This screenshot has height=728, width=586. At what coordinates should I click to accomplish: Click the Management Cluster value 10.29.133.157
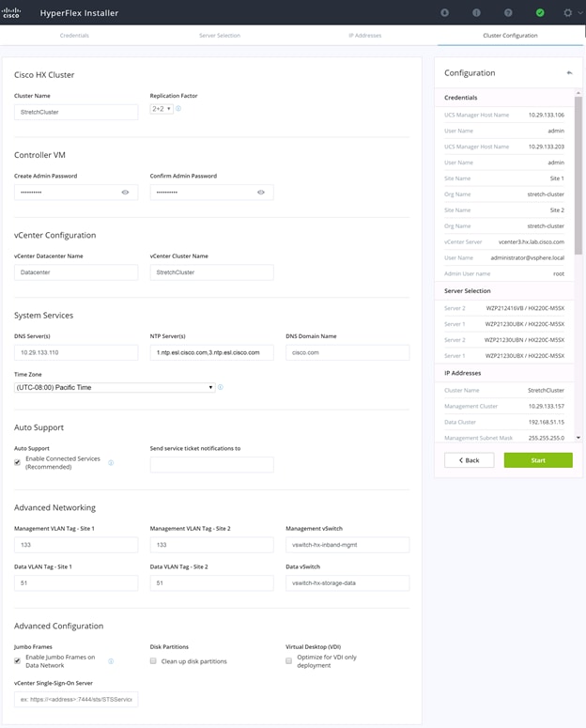546,406
